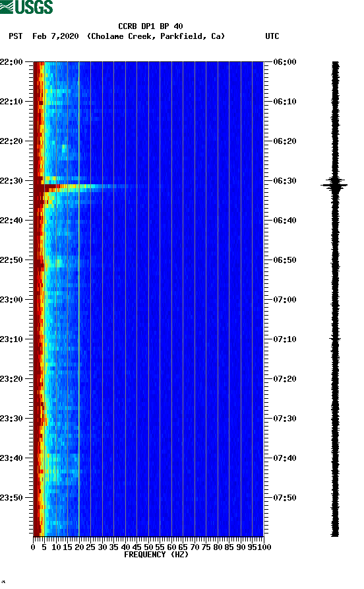Click the 07:40 UTC time label
The image size is (364, 589).
285,458
